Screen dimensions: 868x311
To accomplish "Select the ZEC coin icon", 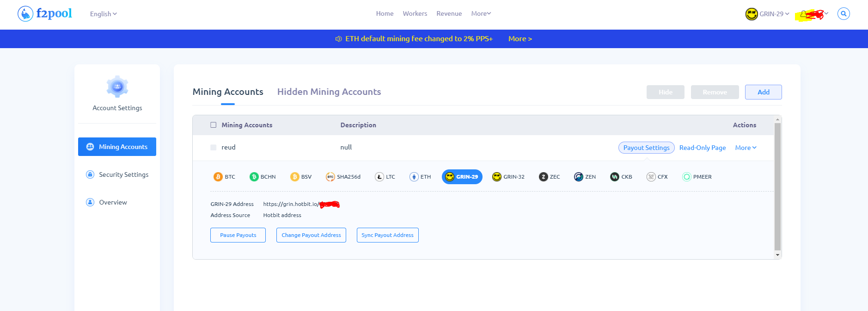I will pyautogui.click(x=544, y=177).
